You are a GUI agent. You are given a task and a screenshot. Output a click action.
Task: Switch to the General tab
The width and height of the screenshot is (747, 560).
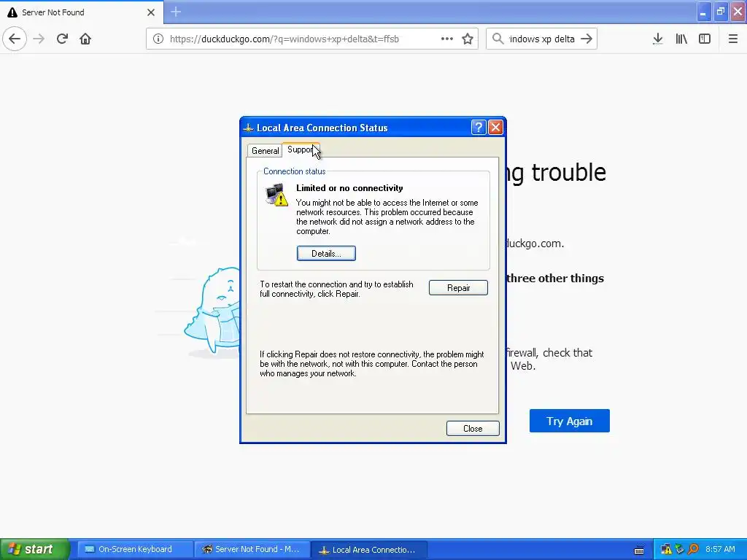point(265,151)
